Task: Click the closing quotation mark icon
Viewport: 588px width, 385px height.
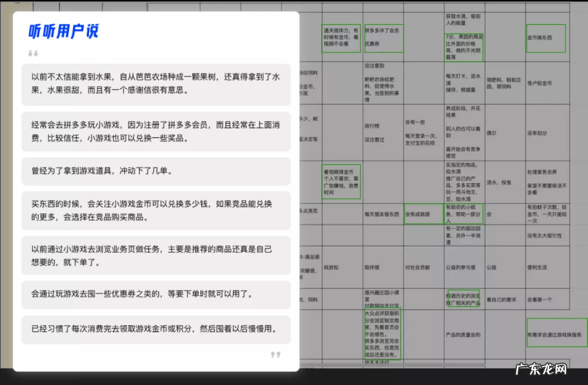Action: tap(275, 354)
